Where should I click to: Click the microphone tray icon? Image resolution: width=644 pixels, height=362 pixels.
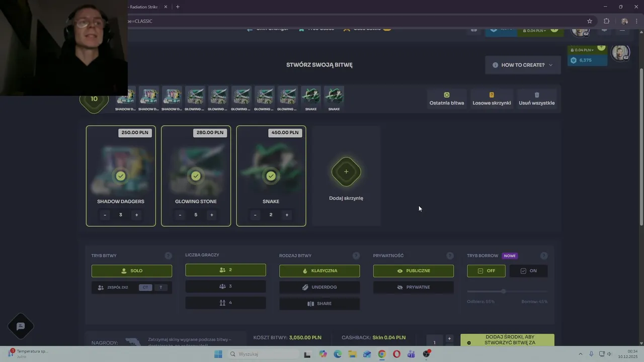pos(591,354)
